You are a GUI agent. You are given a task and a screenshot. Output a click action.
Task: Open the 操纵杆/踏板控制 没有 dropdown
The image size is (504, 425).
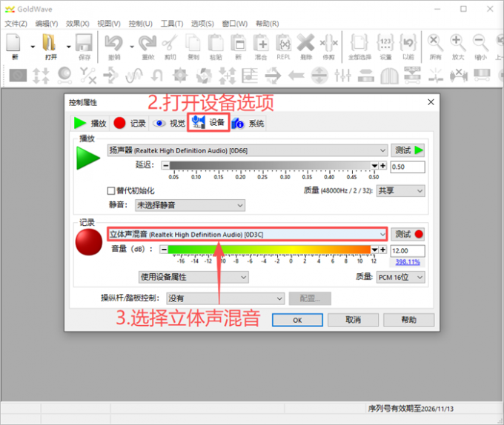225,298
